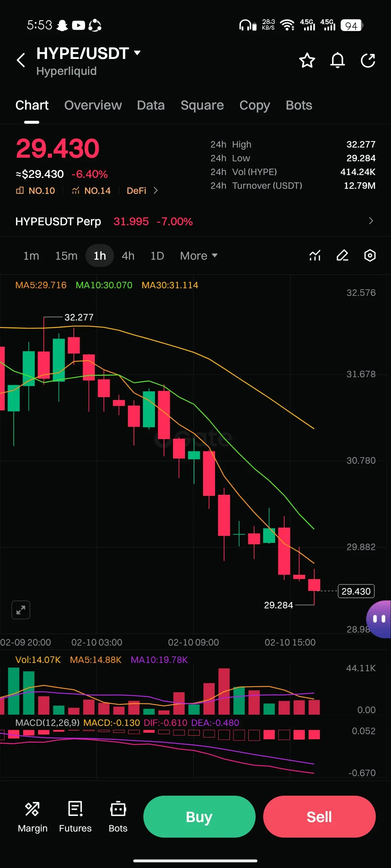Open HYPE/USDT pair selector dropdown
Viewport: 391px width, 868px height.
pos(137,53)
